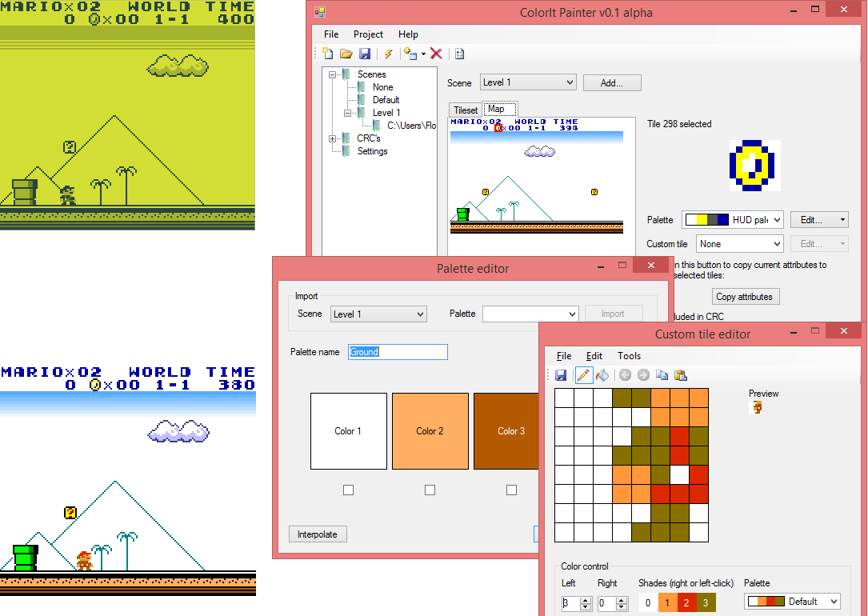Click the Color 1 white swatch
The width and height of the screenshot is (868, 616).
[x=348, y=431]
